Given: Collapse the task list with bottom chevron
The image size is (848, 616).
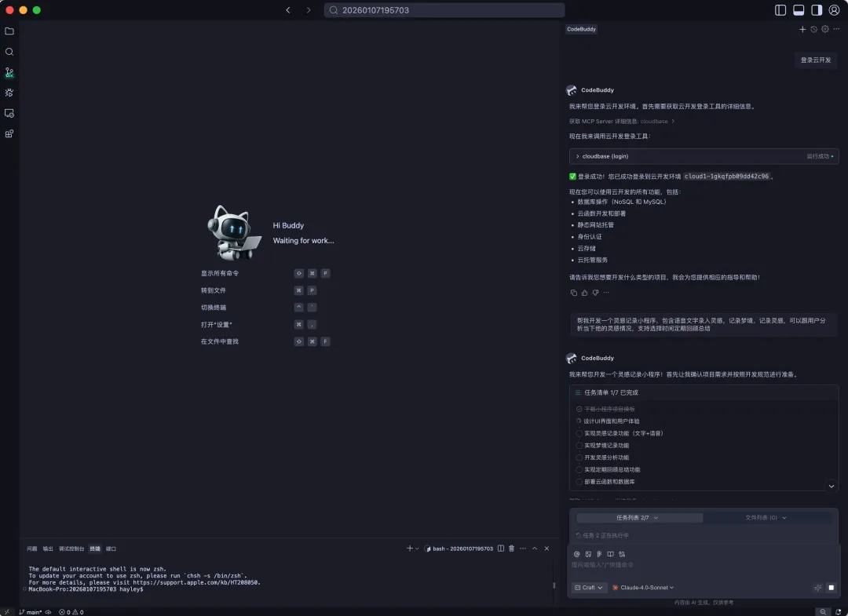Looking at the screenshot, I should 832,487.
